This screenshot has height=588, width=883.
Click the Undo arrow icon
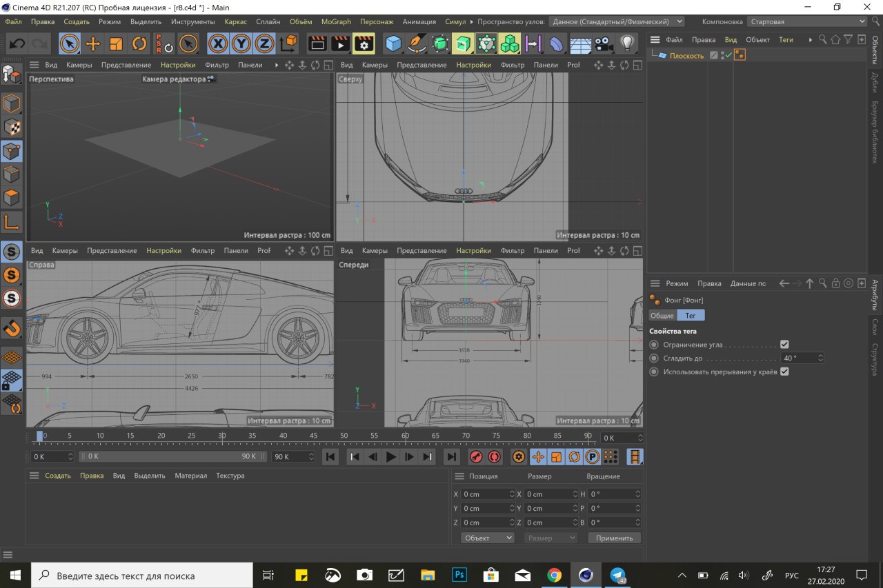(17, 44)
